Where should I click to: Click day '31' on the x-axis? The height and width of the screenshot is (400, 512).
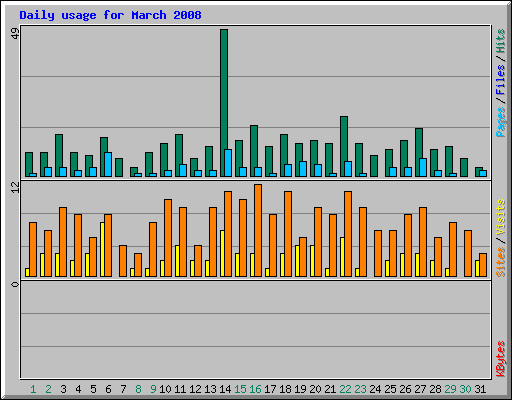pos(480,389)
